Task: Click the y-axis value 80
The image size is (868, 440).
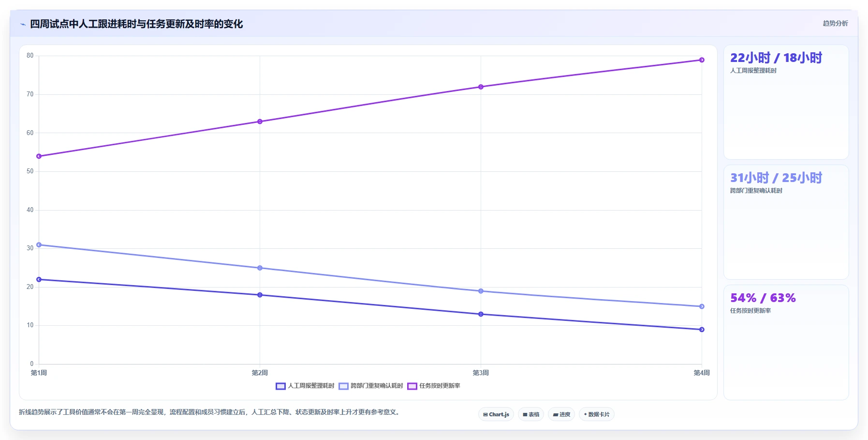Action: (x=30, y=56)
